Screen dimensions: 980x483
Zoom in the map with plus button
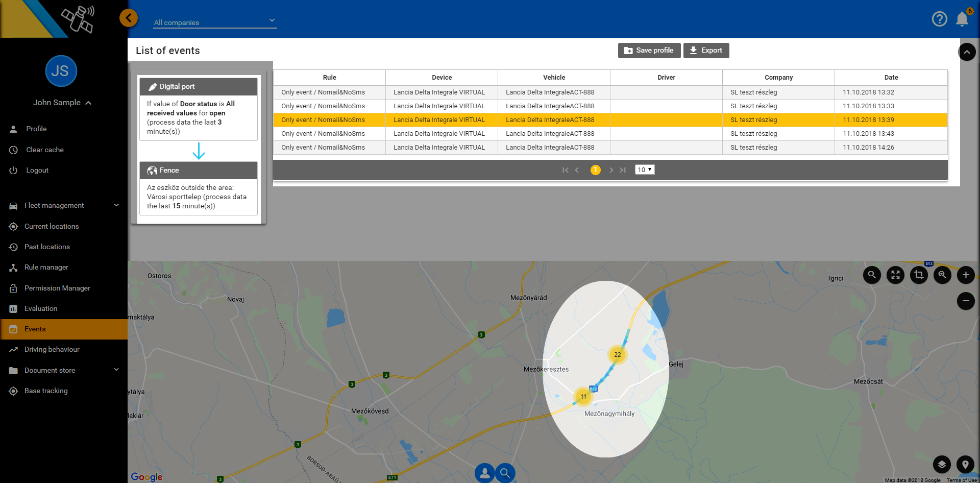pyautogui.click(x=965, y=275)
